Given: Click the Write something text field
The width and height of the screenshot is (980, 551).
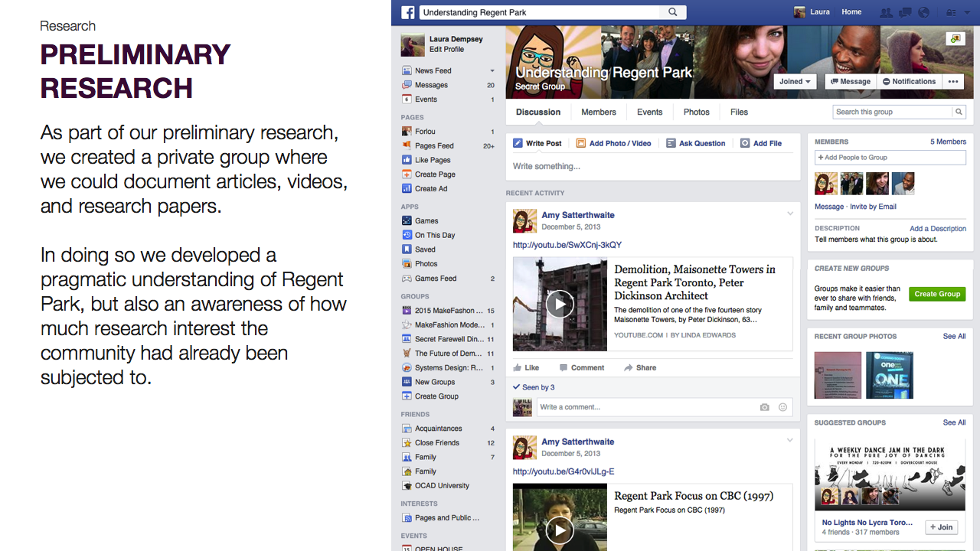Looking at the screenshot, I should pos(652,166).
